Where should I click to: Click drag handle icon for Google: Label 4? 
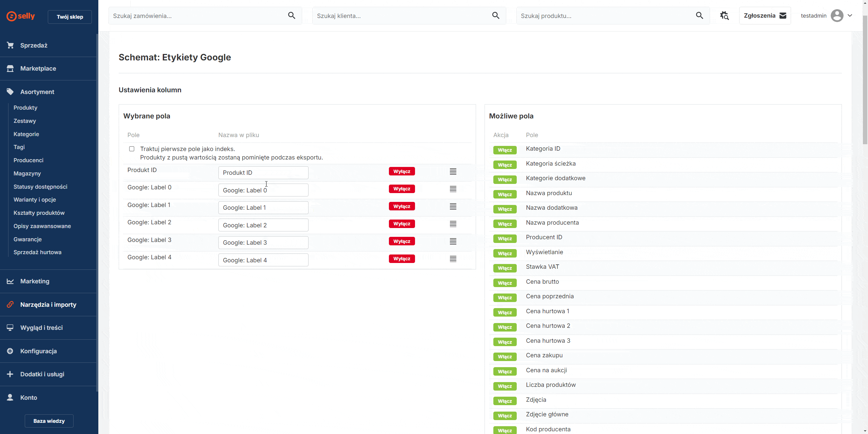[453, 259]
